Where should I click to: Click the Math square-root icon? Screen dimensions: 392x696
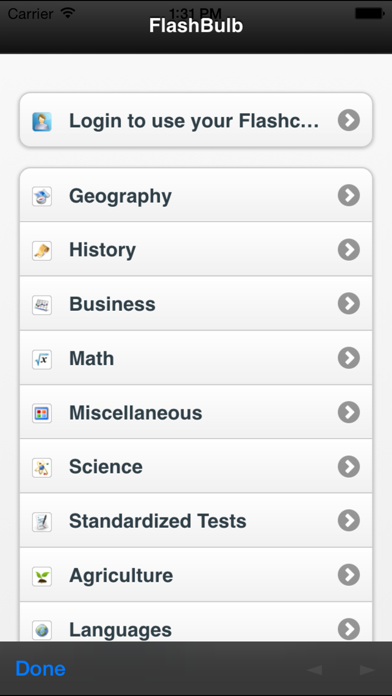(42, 359)
